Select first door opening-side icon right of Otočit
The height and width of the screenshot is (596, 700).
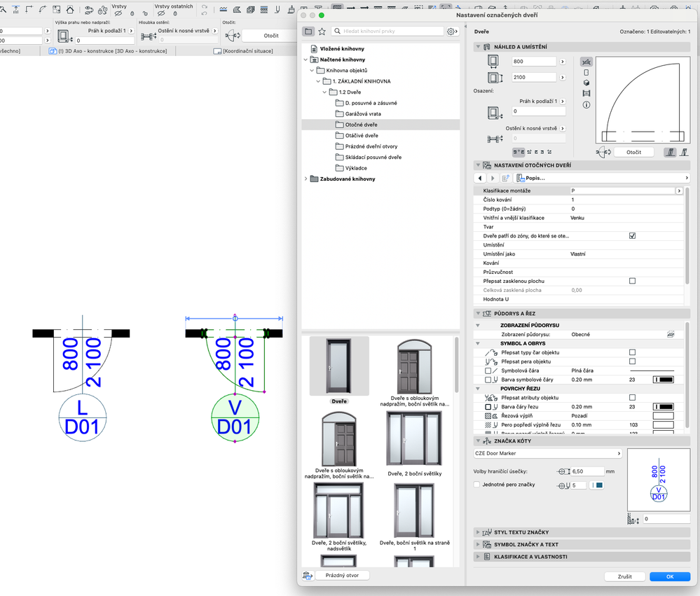[670, 152]
